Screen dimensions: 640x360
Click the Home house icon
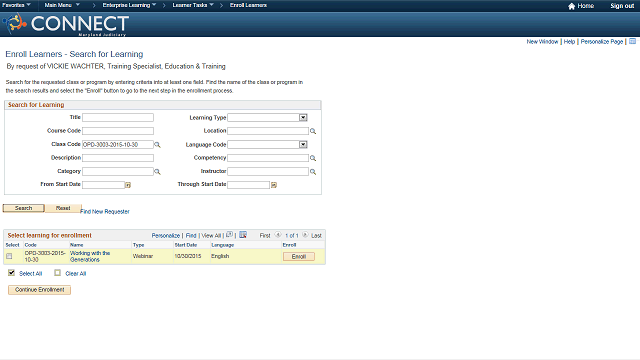pyautogui.click(x=571, y=6)
